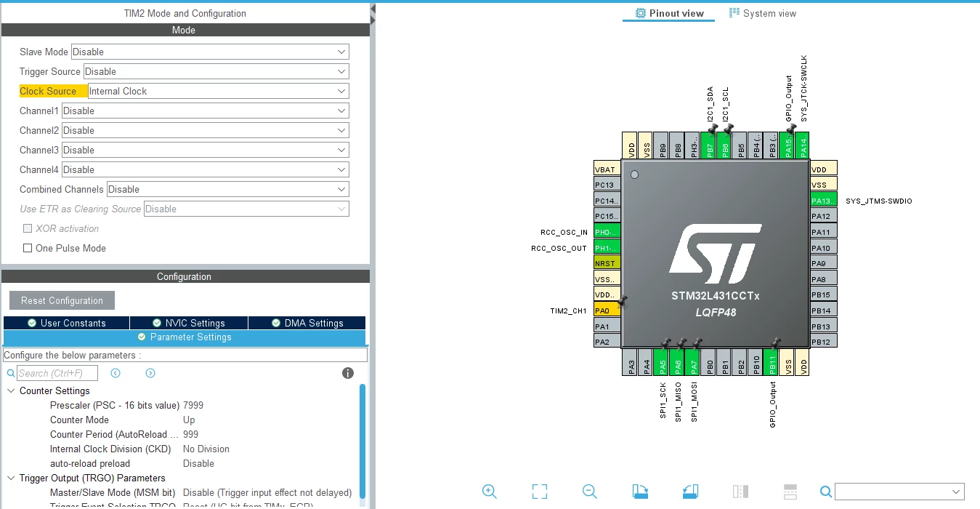Viewport: 980px width, 509px height.
Task: Toggle the XOR activation checkbox
Action: point(28,228)
